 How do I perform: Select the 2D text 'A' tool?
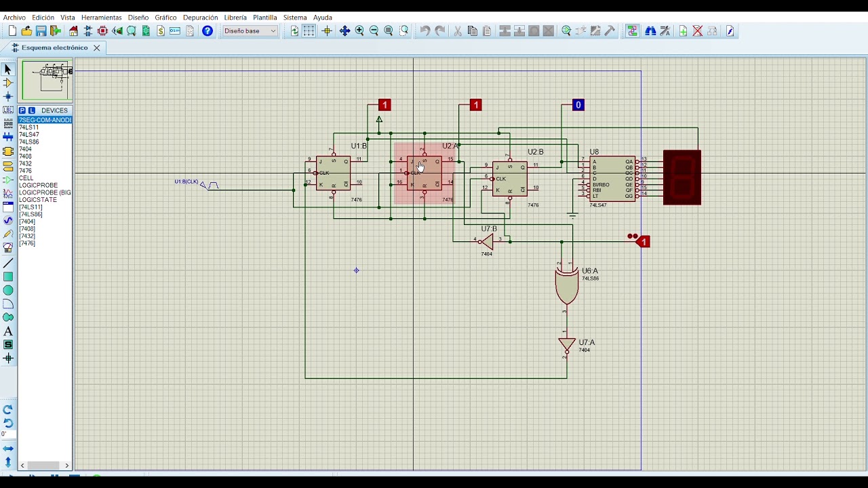point(8,331)
